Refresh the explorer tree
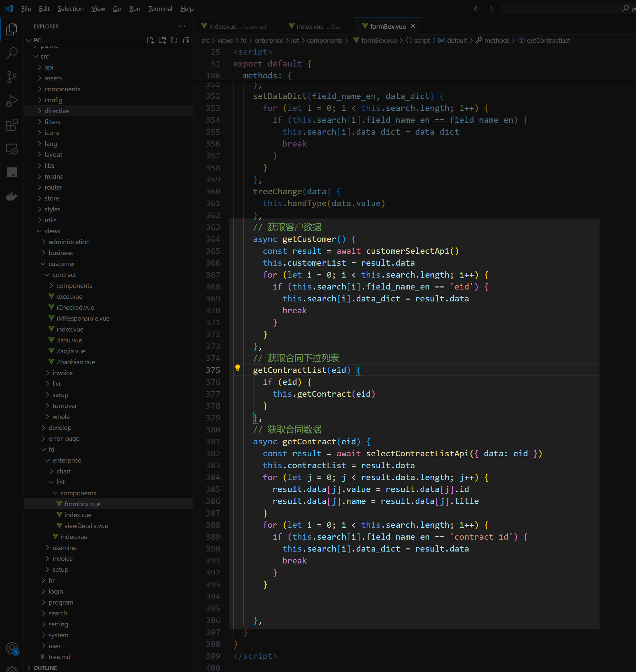Screen dimensions: 636x672 pos(174,40)
